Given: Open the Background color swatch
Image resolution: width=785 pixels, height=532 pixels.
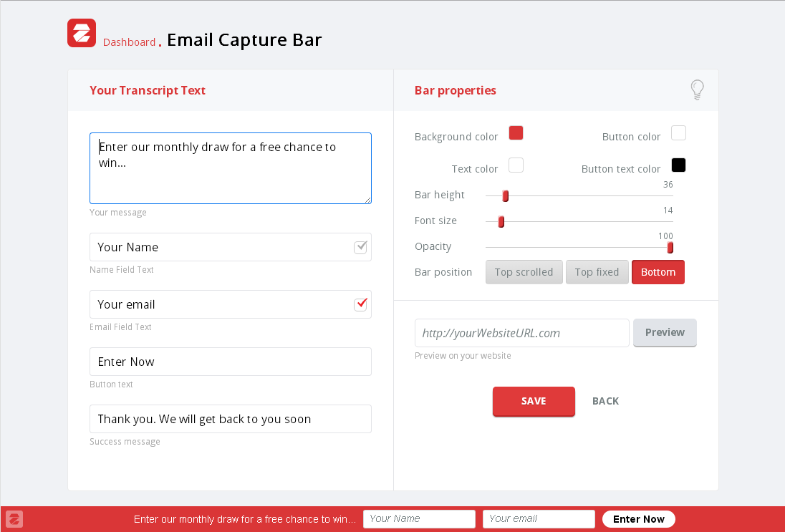Looking at the screenshot, I should (516, 133).
